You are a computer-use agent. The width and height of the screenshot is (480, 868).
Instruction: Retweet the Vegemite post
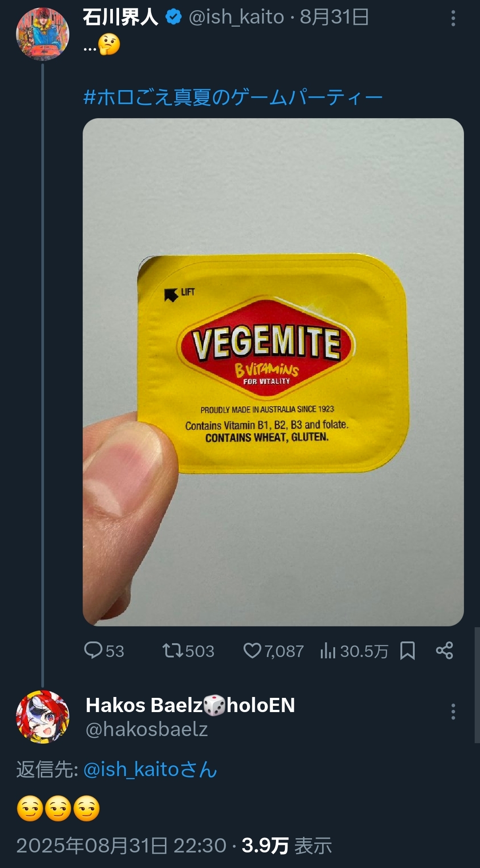[173, 651]
